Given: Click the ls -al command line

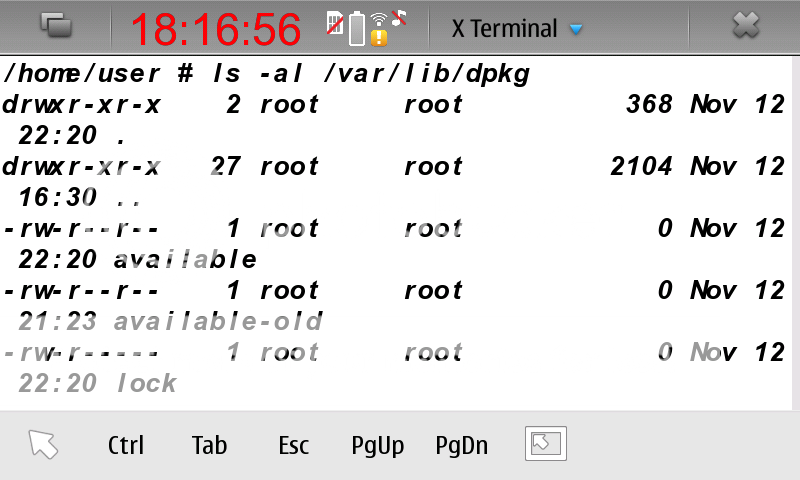Looking at the screenshot, I should 266,74.
